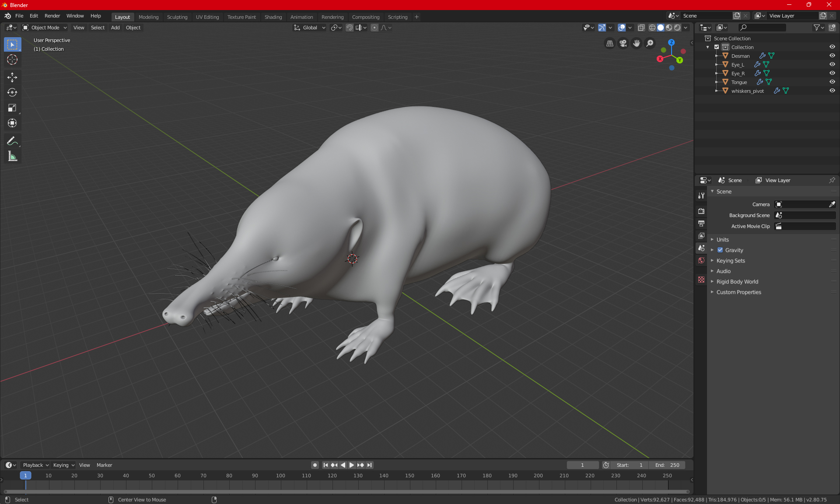Hide the Desman object in outliner

pyautogui.click(x=832, y=56)
